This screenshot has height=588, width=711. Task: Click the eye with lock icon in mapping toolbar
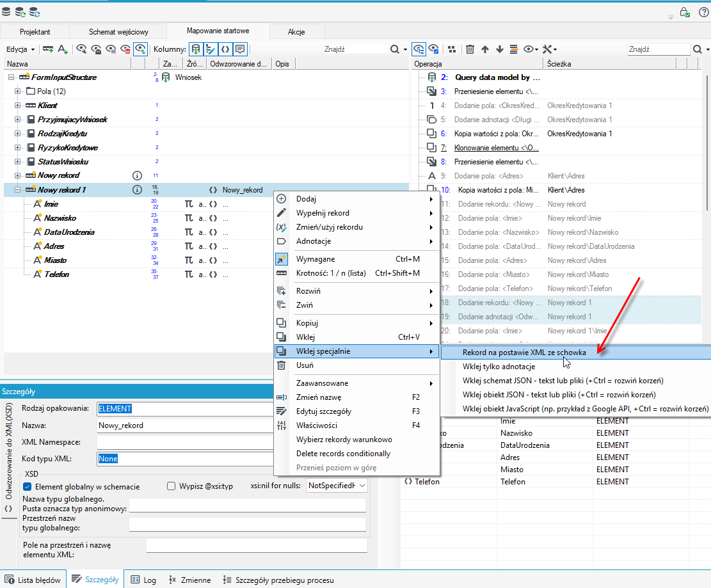96,49
